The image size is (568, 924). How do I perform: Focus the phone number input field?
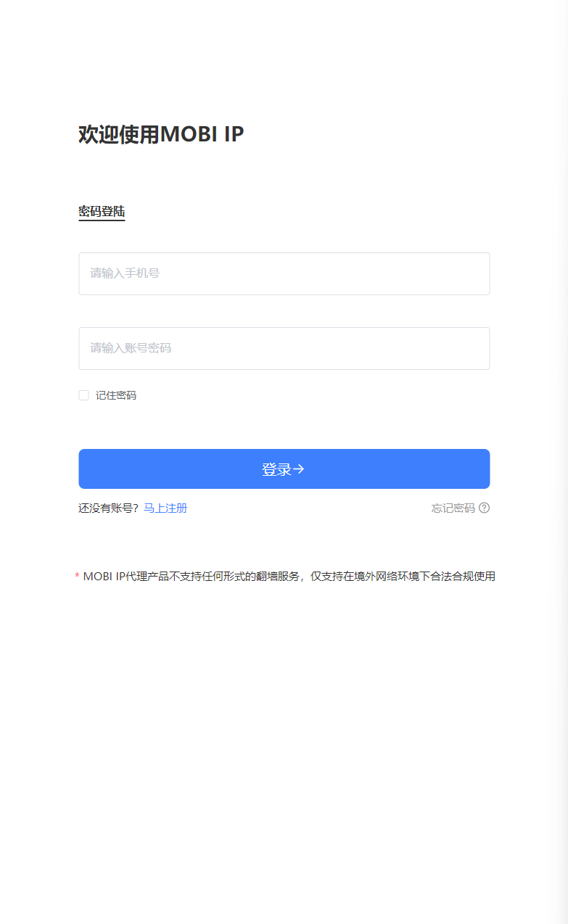pos(284,273)
